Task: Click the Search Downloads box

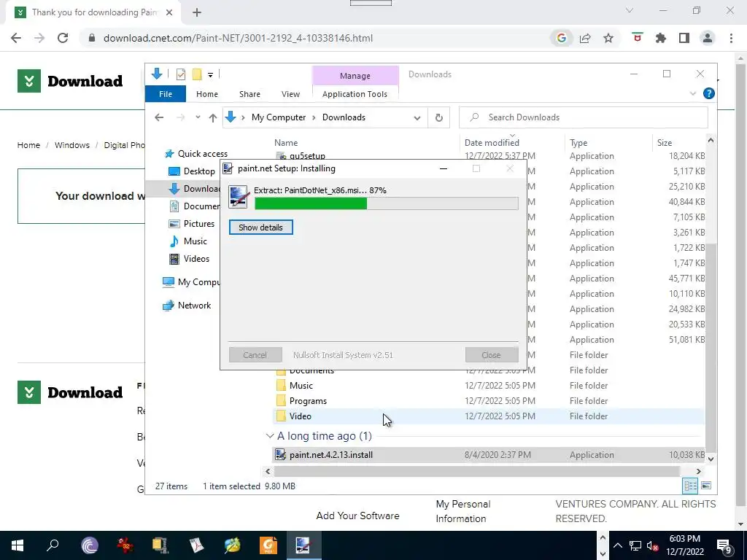Action: coord(583,117)
